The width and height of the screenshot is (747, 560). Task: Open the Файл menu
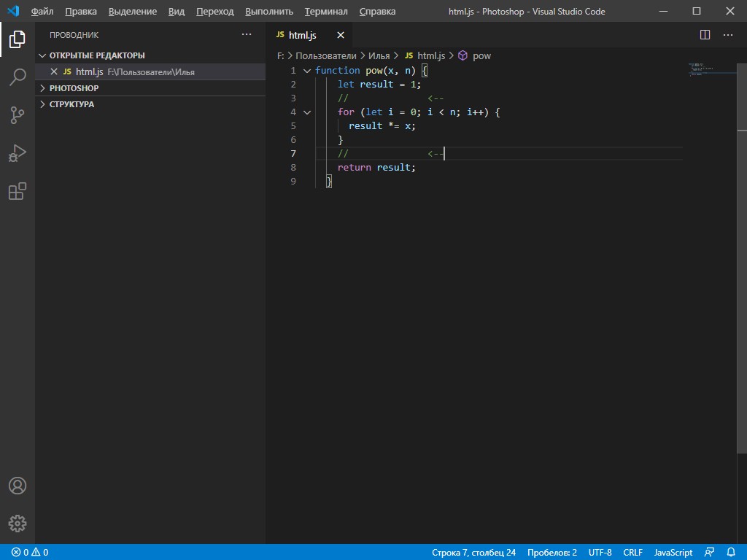(x=42, y=11)
